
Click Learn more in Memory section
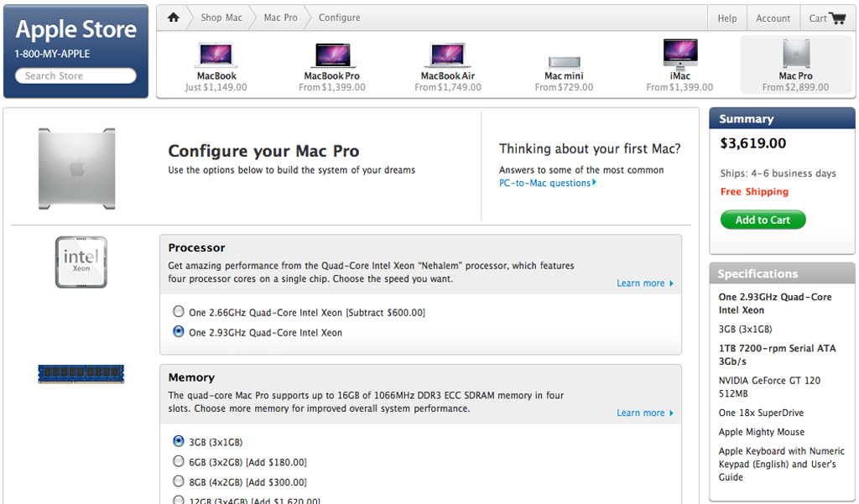coord(645,413)
